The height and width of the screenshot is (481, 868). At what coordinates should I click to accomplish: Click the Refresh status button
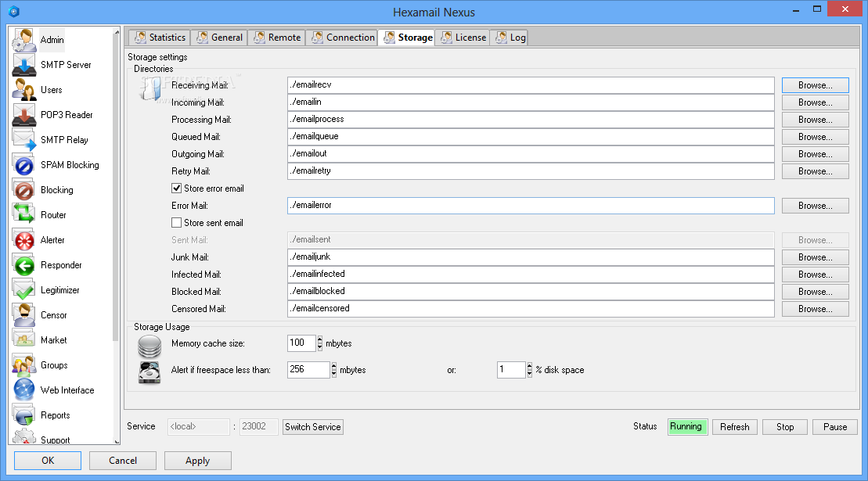pos(735,427)
